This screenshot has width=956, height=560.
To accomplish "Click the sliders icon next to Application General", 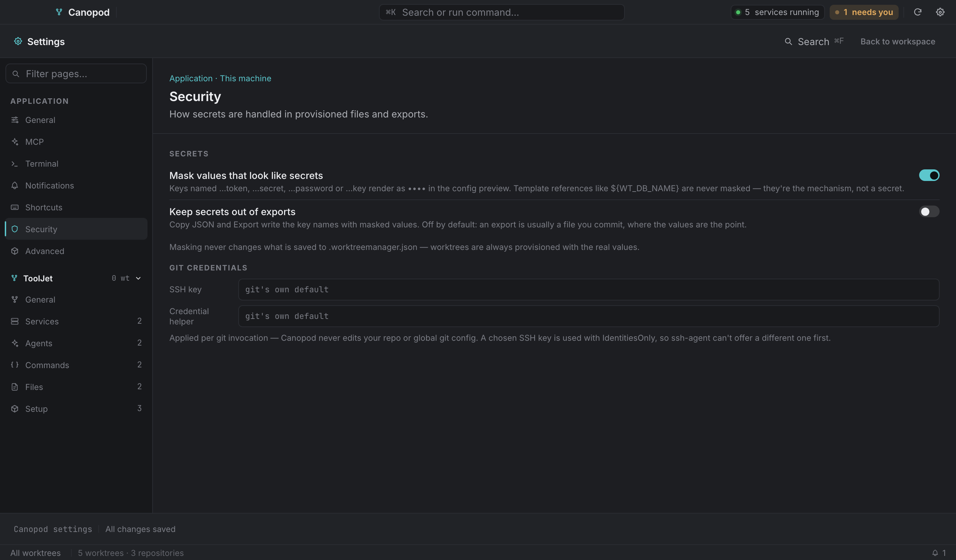I will 15,120.
